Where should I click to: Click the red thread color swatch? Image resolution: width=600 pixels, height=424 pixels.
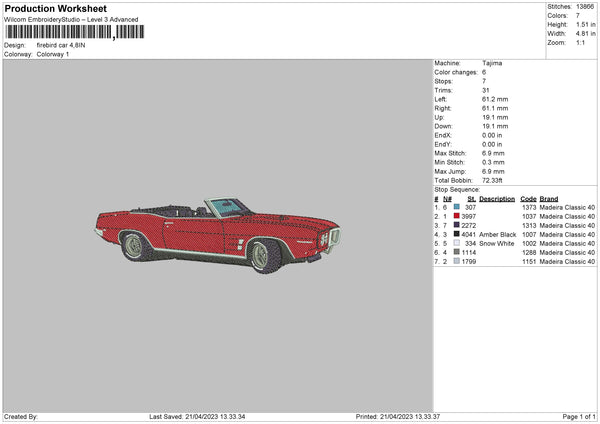click(x=456, y=216)
